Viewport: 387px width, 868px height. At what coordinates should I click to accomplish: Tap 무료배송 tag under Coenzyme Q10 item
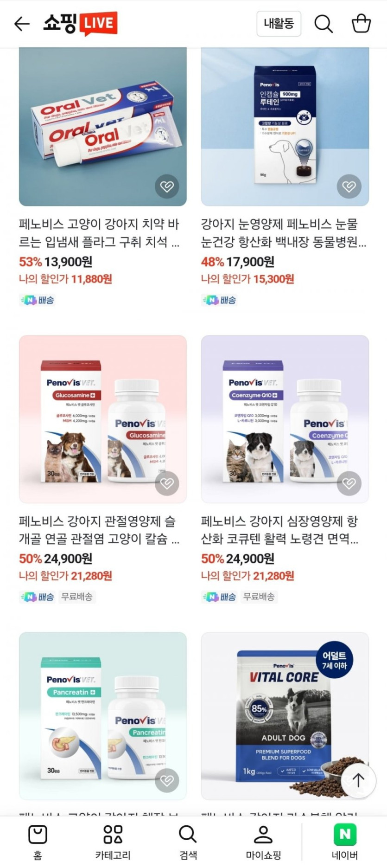[259, 597]
